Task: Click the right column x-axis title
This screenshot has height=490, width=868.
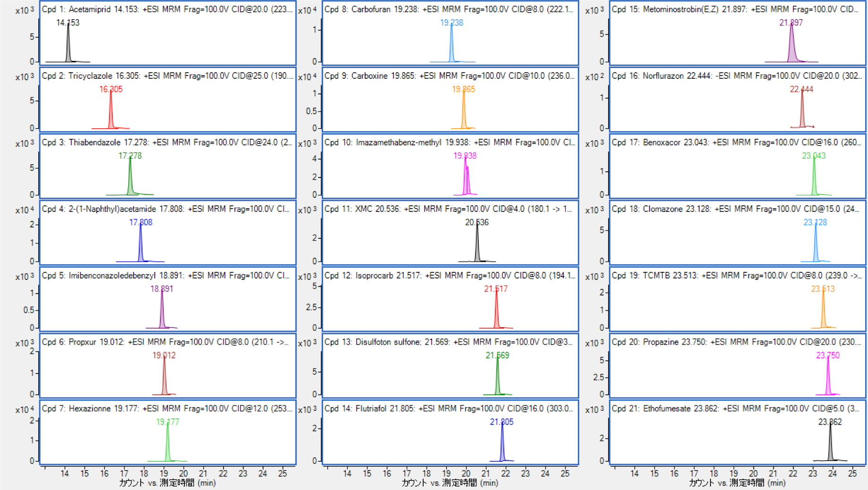Action: pyautogui.click(x=737, y=483)
